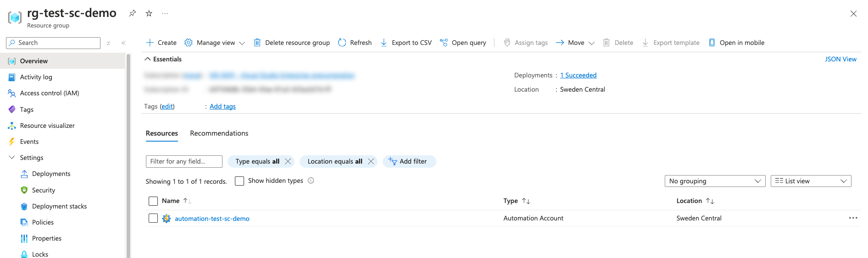The height and width of the screenshot is (258, 868).
Task: Collapse the Essentials section
Action: (148, 59)
